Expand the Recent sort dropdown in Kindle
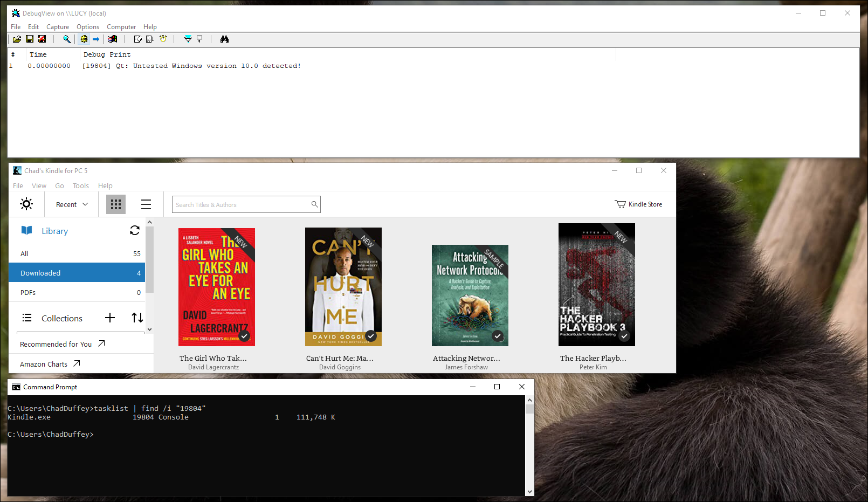This screenshot has width=868, height=502. click(x=72, y=204)
